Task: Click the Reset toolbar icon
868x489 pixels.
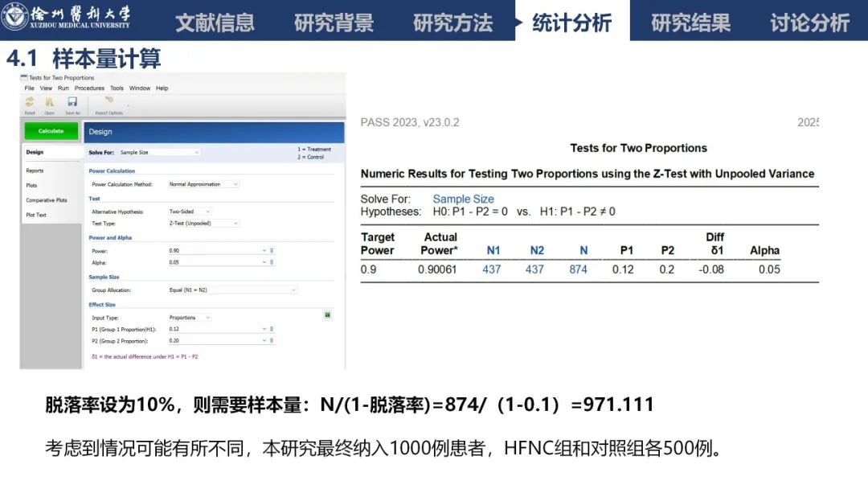Action: [x=29, y=103]
